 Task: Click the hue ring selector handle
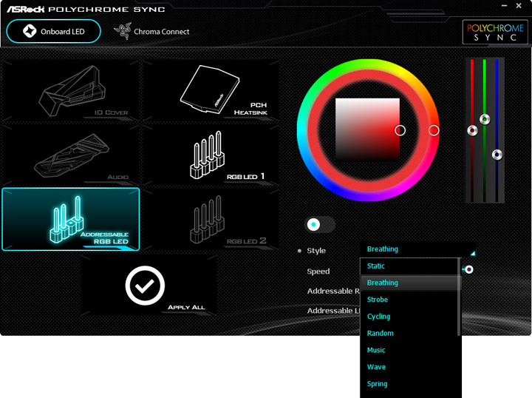[x=434, y=130]
